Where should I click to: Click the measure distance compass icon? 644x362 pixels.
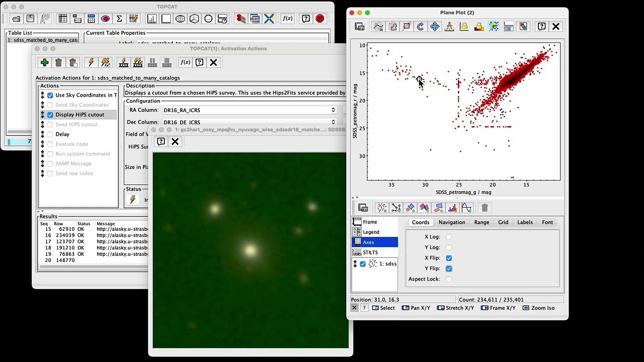tap(449, 27)
